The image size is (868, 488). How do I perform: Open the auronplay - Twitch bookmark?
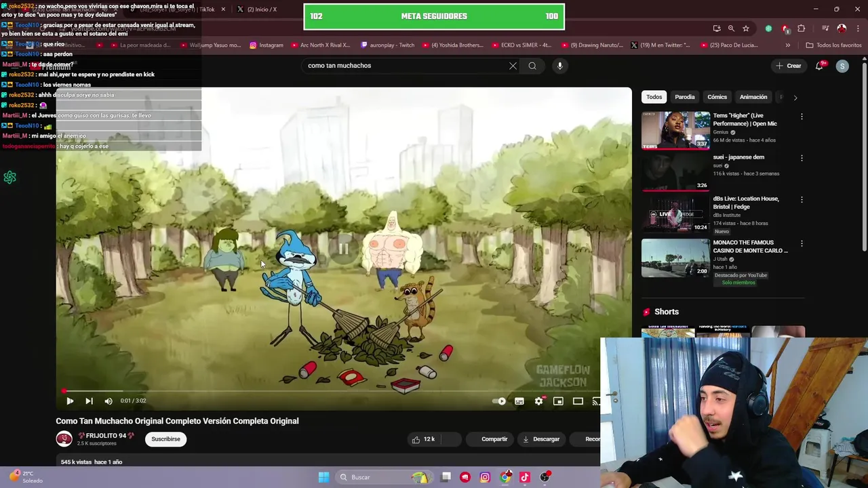click(387, 45)
